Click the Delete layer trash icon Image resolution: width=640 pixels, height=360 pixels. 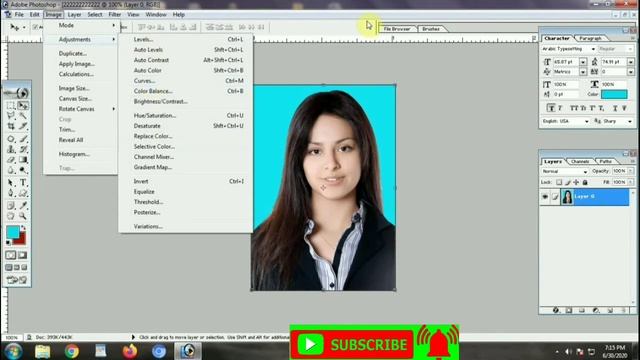point(624,310)
